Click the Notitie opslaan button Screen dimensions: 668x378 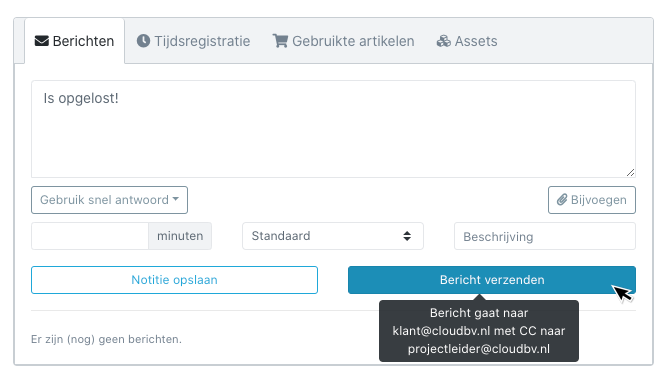click(x=174, y=280)
